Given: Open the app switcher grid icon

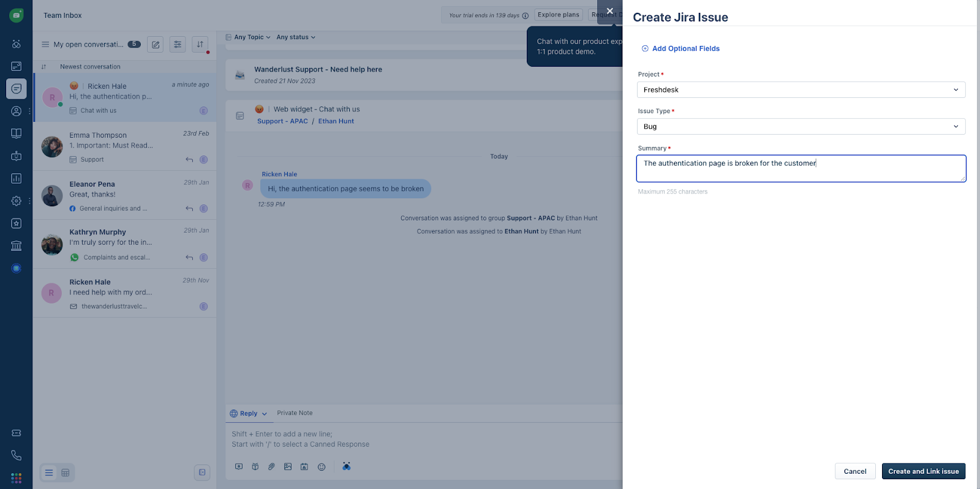Looking at the screenshot, I should point(17,478).
